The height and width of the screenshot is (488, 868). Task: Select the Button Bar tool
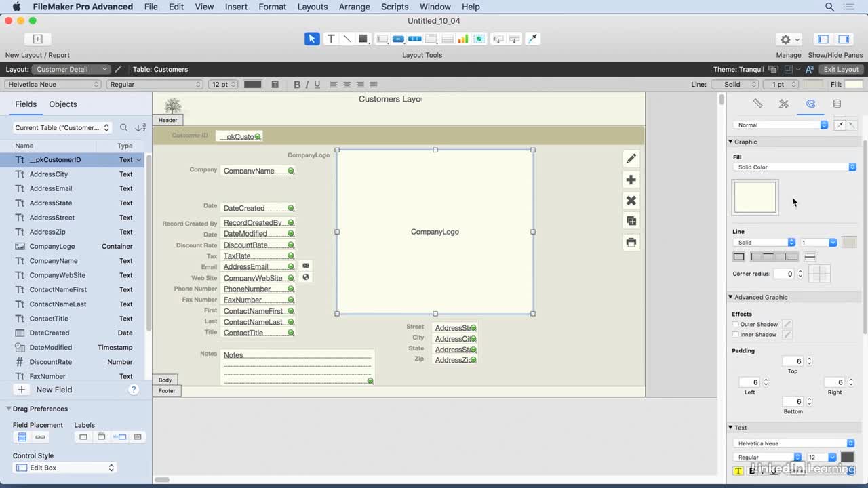coord(414,39)
